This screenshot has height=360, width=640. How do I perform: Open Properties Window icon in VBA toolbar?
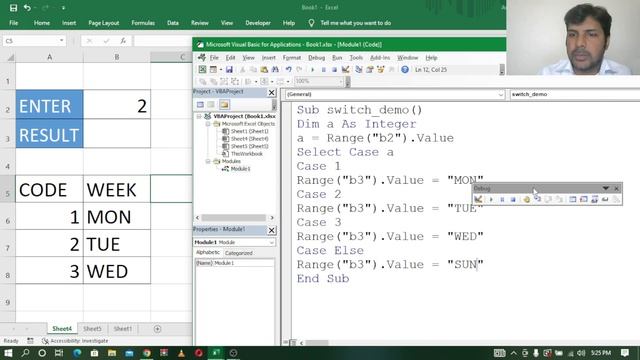click(x=370, y=70)
